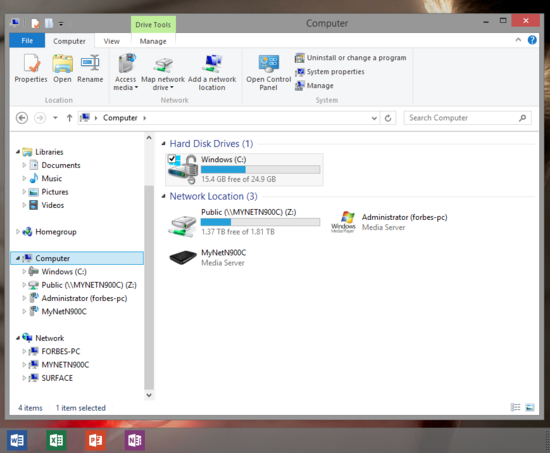550x453 pixels.
Task: Open drive Properties in the ribbon
Action: 31,68
